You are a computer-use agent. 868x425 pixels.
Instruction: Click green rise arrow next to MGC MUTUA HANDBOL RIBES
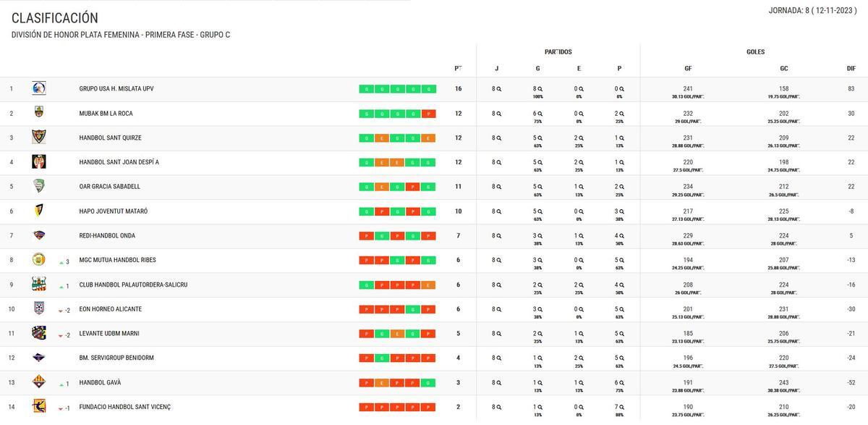(60, 260)
